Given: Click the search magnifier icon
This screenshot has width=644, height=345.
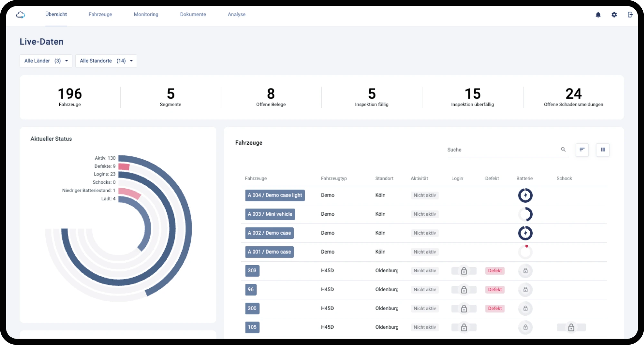Looking at the screenshot, I should pyautogui.click(x=563, y=149).
